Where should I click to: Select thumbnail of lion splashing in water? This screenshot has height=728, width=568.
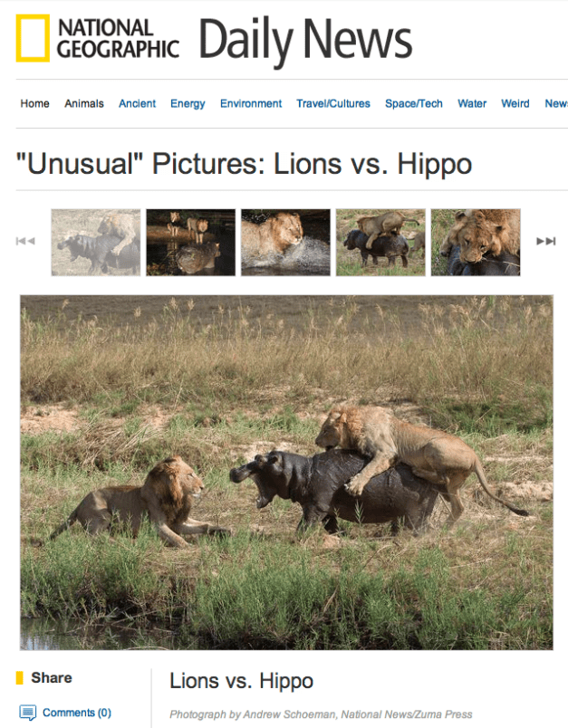click(285, 243)
